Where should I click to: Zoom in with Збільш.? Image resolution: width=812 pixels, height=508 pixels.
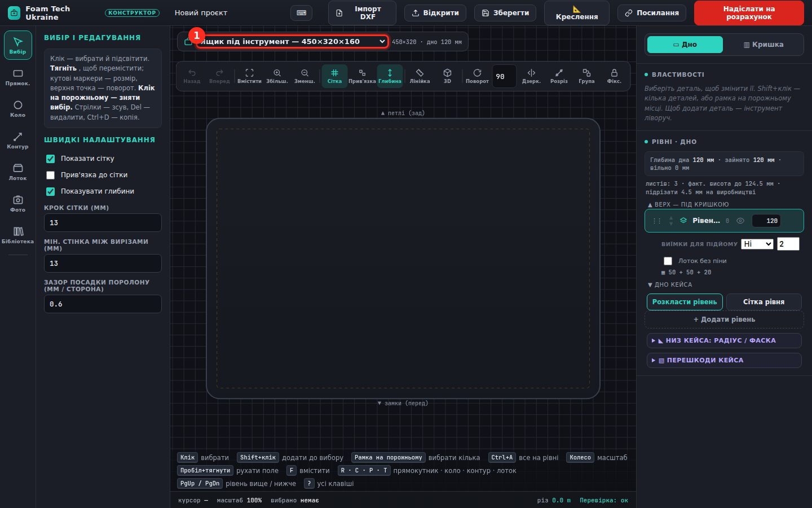[277, 76]
